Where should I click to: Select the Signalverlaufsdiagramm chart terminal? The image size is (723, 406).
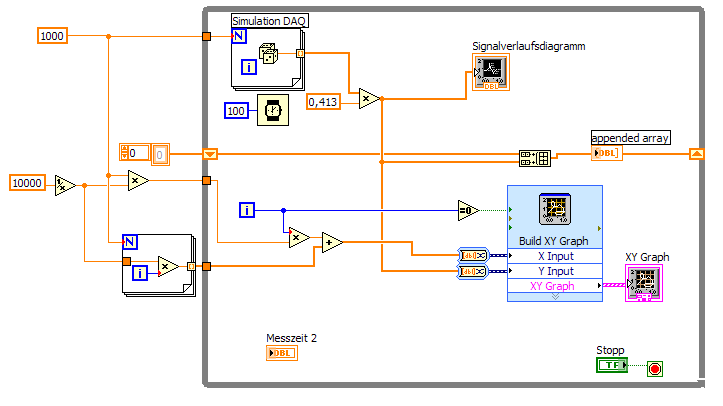pos(491,72)
